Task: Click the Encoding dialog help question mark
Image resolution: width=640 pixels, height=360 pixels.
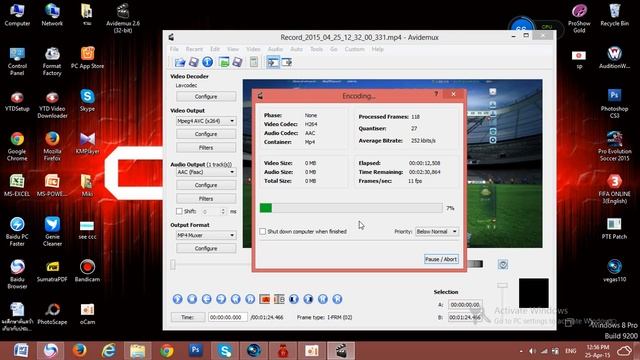Action: [436, 94]
